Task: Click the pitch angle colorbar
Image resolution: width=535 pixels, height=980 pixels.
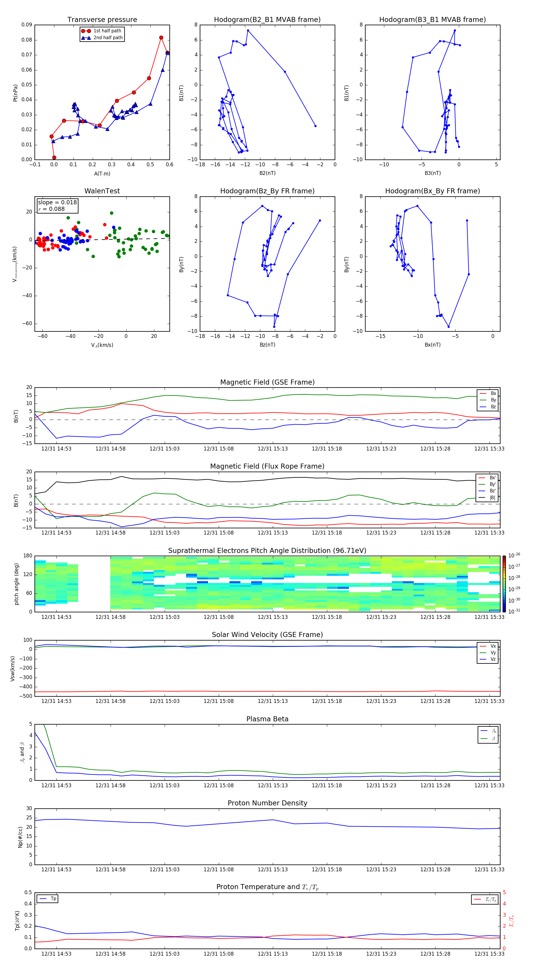Action: coord(504,584)
